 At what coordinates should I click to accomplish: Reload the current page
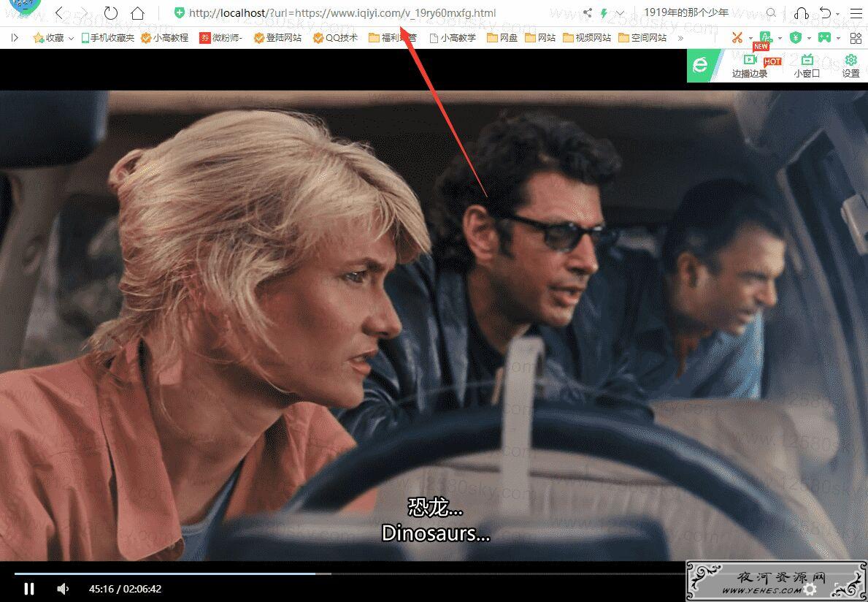111,12
